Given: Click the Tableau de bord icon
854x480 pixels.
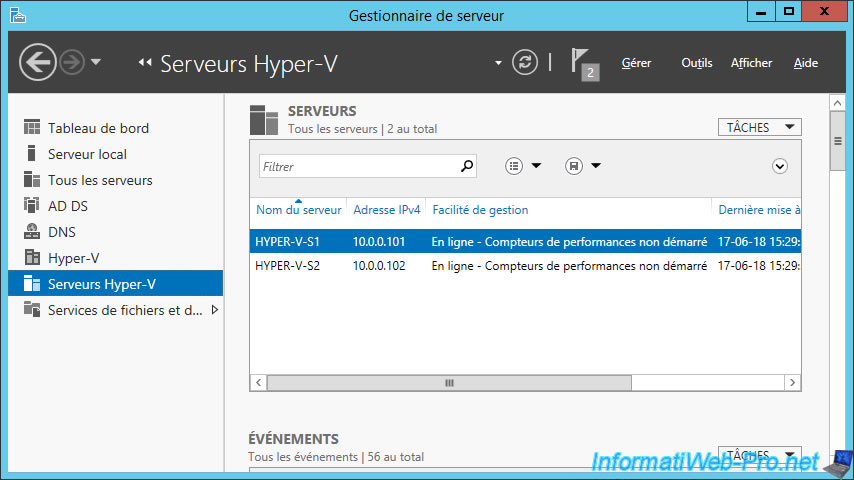Looking at the screenshot, I should [x=32, y=127].
